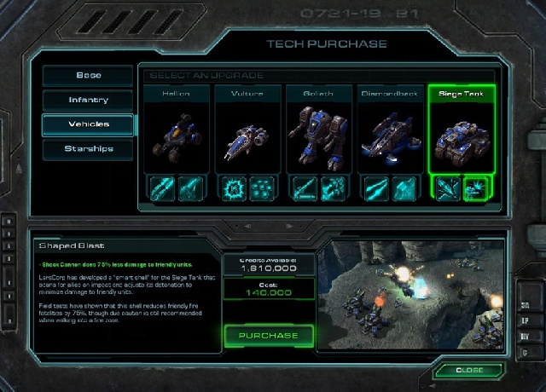The image size is (546, 392).
Task: Open the Base category tab
Action: (x=88, y=76)
